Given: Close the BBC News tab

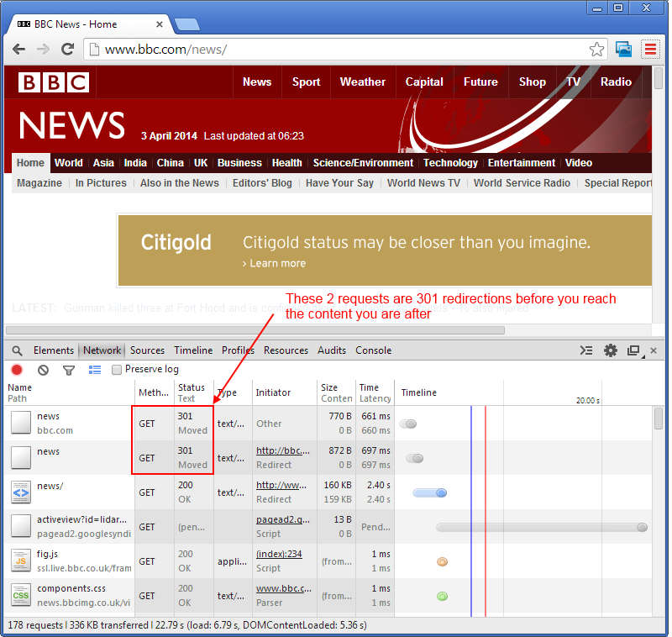Looking at the screenshot, I should click(x=160, y=24).
